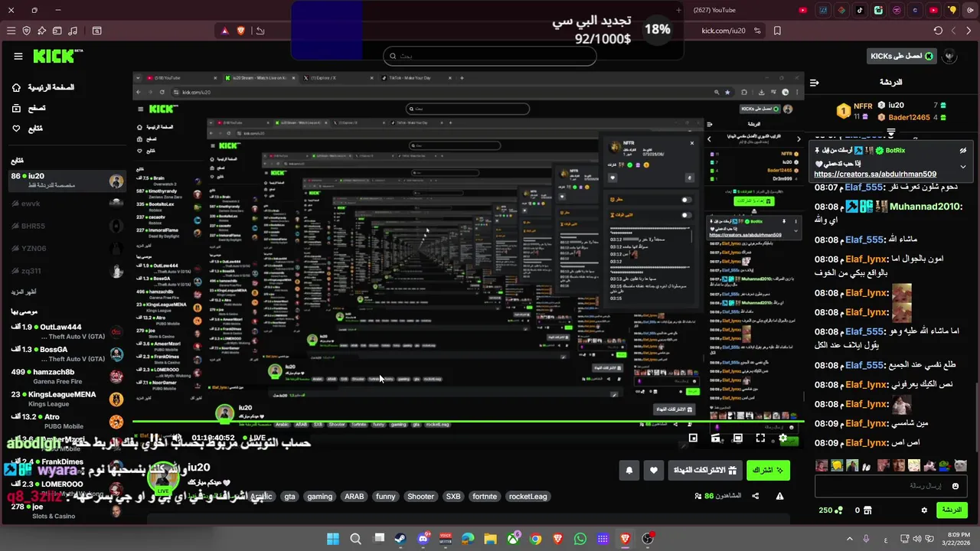Enable picture-in-picture on the player
The height and width of the screenshot is (551, 980).
(x=693, y=438)
